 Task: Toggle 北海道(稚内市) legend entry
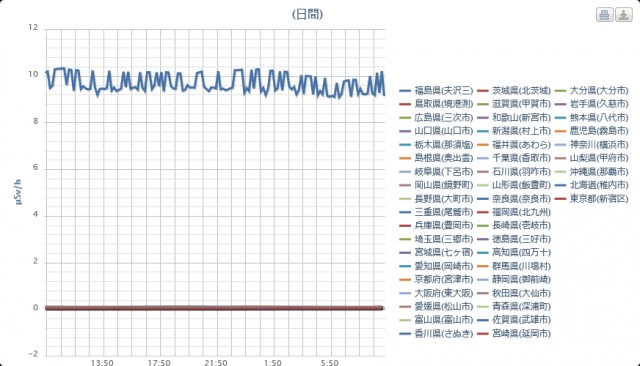[591, 185]
